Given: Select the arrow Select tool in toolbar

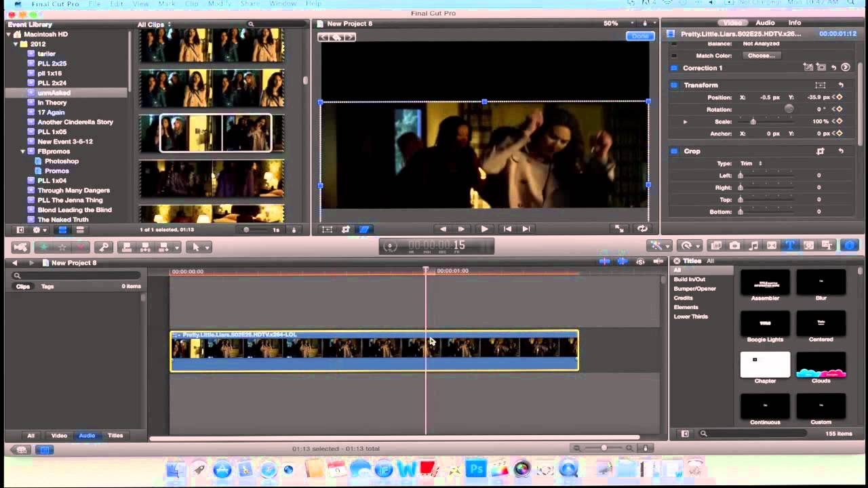Looking at the screenshot, I should click(x=195, y=247).
